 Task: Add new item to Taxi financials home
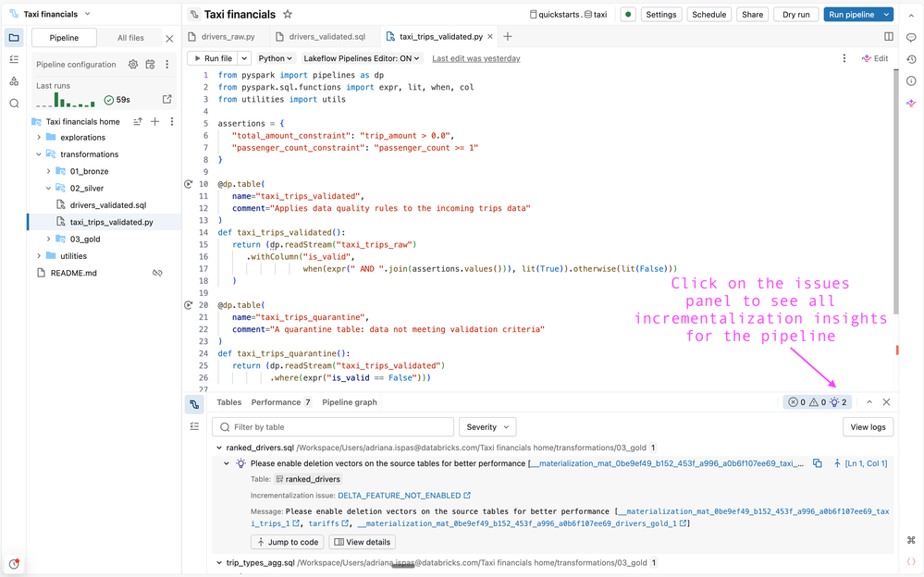(155, 121)
